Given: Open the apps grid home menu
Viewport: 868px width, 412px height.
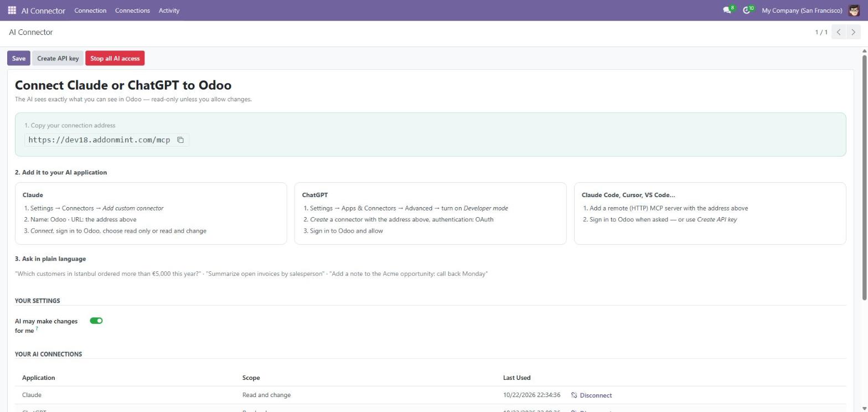Looking at the screenshot, I should [x=12, y=11].
